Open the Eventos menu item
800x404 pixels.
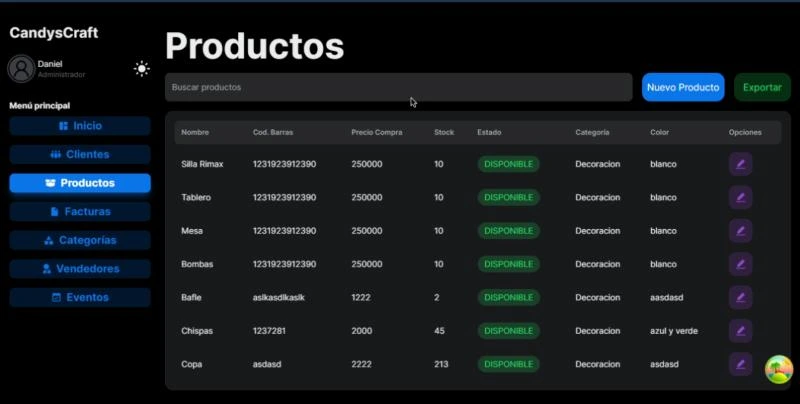coord(80,297)
